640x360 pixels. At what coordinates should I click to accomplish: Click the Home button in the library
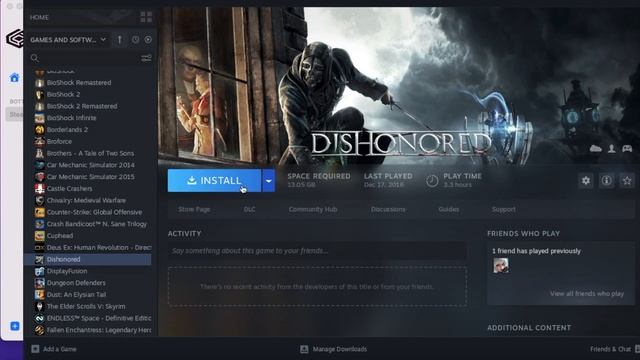pyautogui.click(x=39, y=17)
